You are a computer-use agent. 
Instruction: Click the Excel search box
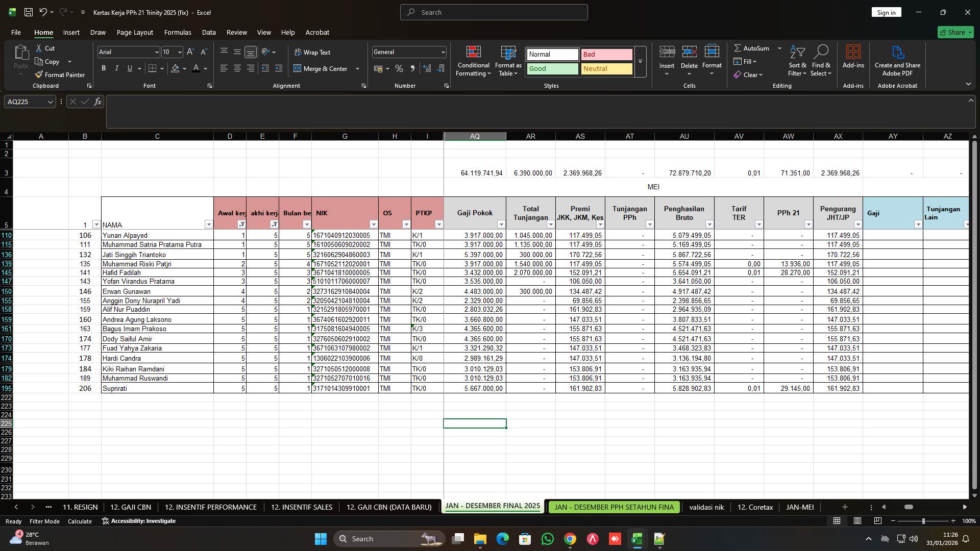click(493, 12)
